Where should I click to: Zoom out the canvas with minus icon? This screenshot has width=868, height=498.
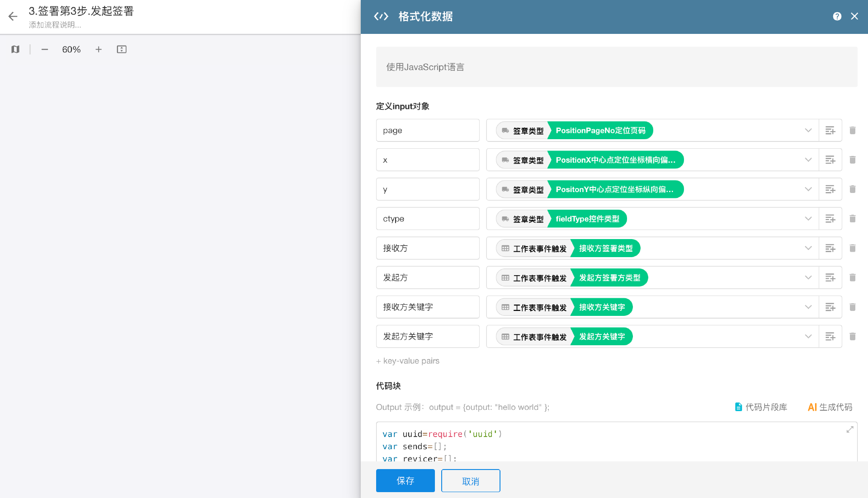[x=45, y=49]
